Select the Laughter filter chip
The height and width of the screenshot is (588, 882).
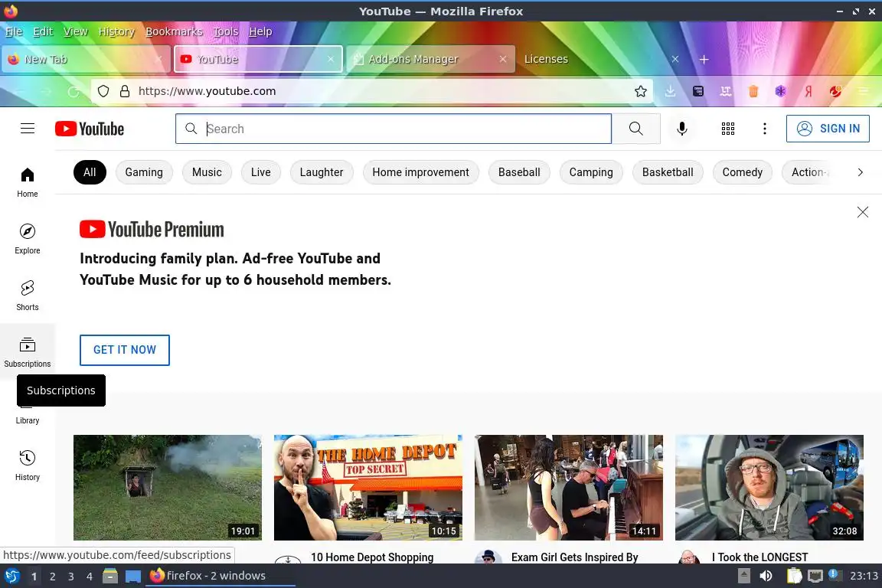coord(322,172)
